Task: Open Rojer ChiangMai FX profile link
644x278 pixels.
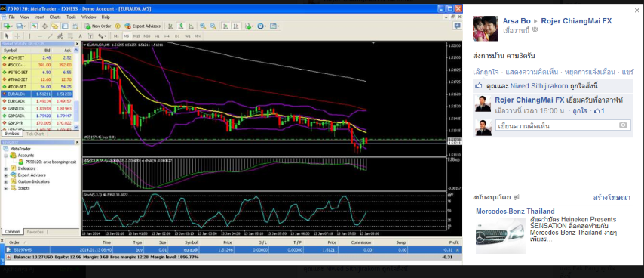Action: pos(576,21)
